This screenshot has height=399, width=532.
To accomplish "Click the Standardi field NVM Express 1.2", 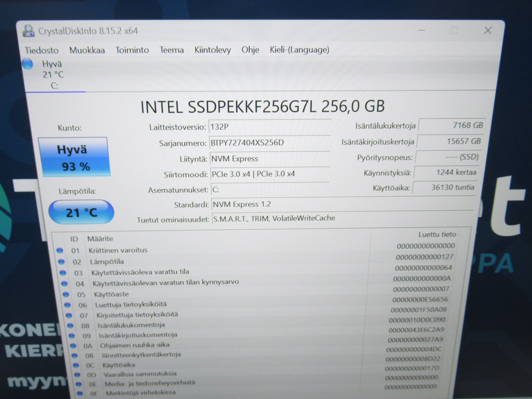I will point(343,204).
